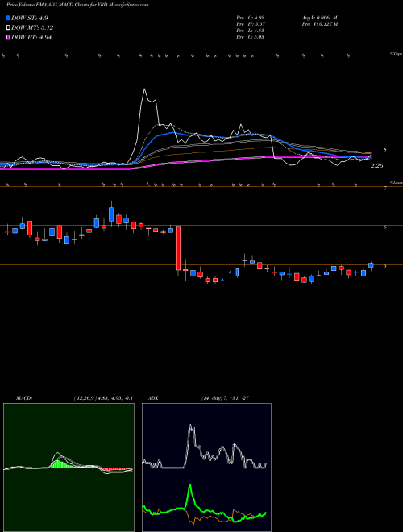Click the price axis label 5

click(x=385, y=266)
